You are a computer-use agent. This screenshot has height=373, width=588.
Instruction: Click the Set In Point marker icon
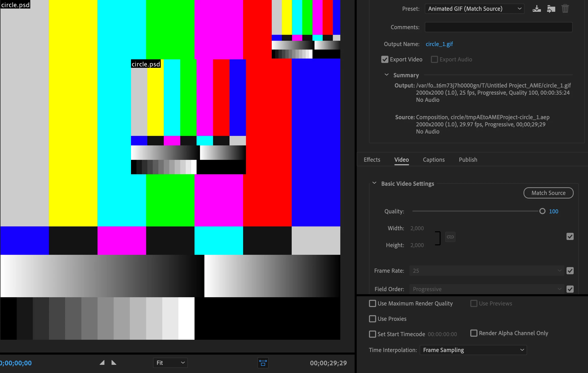coord(102,363)
